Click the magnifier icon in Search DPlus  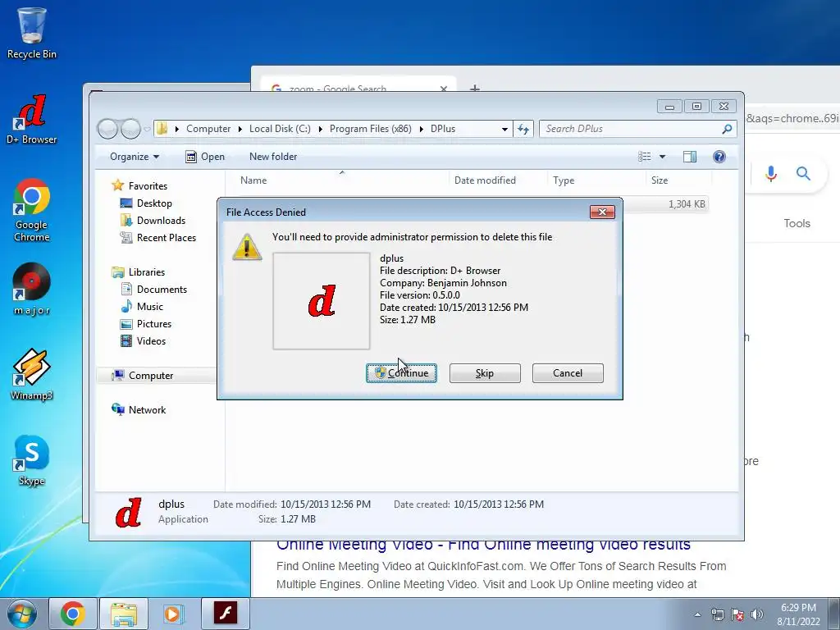tap(727, 129)
